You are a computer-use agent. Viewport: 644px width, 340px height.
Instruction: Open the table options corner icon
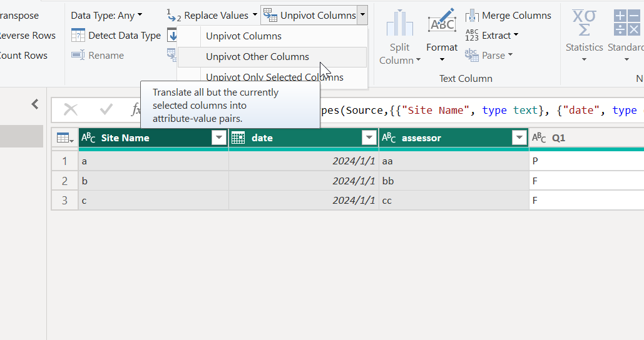65,138
